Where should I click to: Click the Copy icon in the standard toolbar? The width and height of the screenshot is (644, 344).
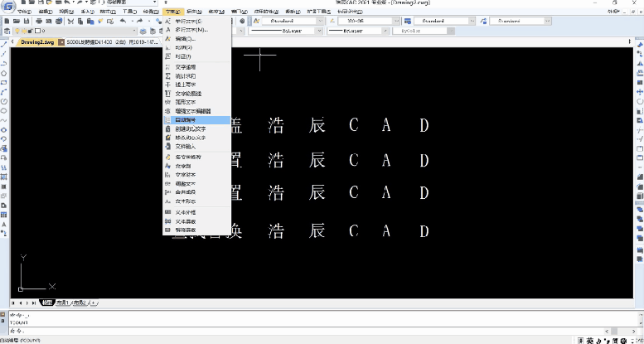80,21
